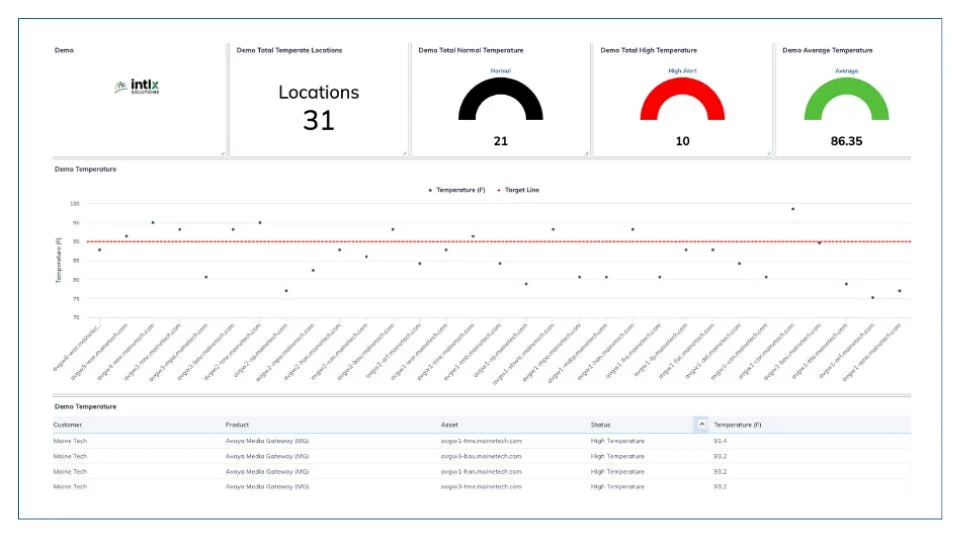Select asset avgw3-tme.mainetech.com in the table
960x537 pixels.
click(x=481, y=487)
